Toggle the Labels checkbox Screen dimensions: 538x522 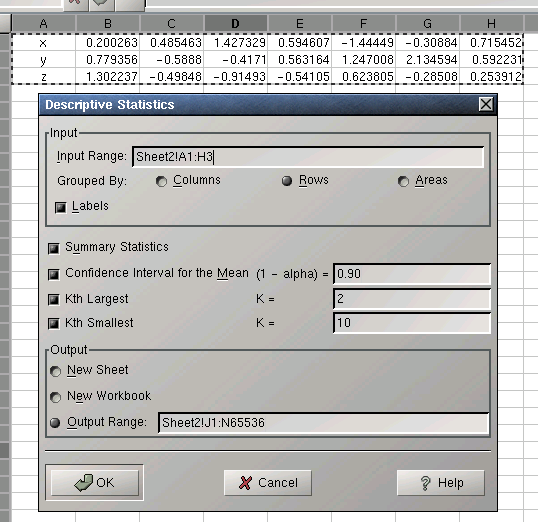tap(61, 207)
